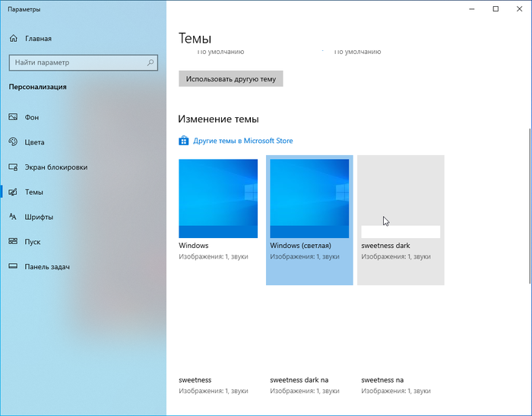Click the sweetness dark na theme label
The width and height of the screenshot is (532, 416).
(x=299, y=380)
